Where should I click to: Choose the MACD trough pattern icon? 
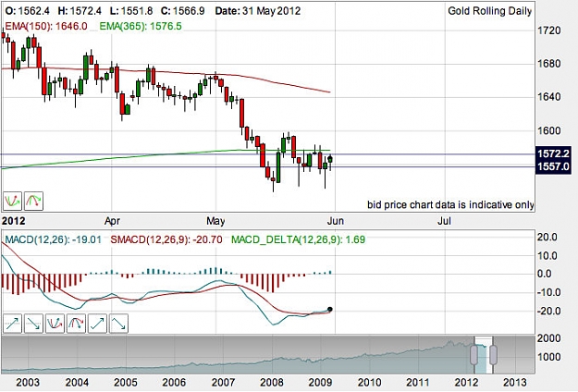pyautogui.click(x=55, y=324)
